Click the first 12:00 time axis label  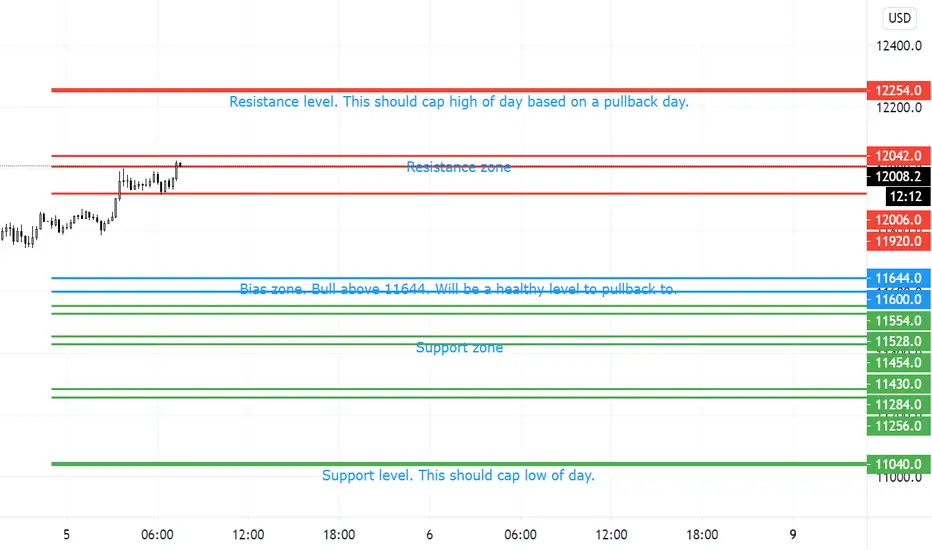tap(248, 535)
